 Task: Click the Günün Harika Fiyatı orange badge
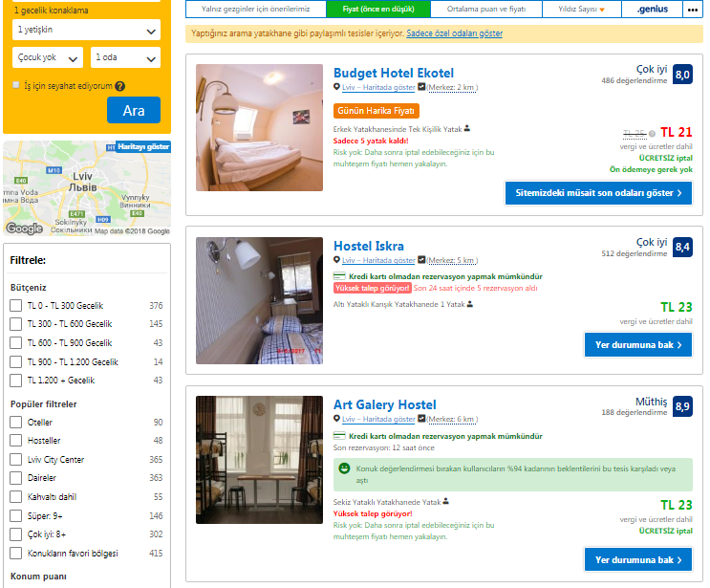377,111
